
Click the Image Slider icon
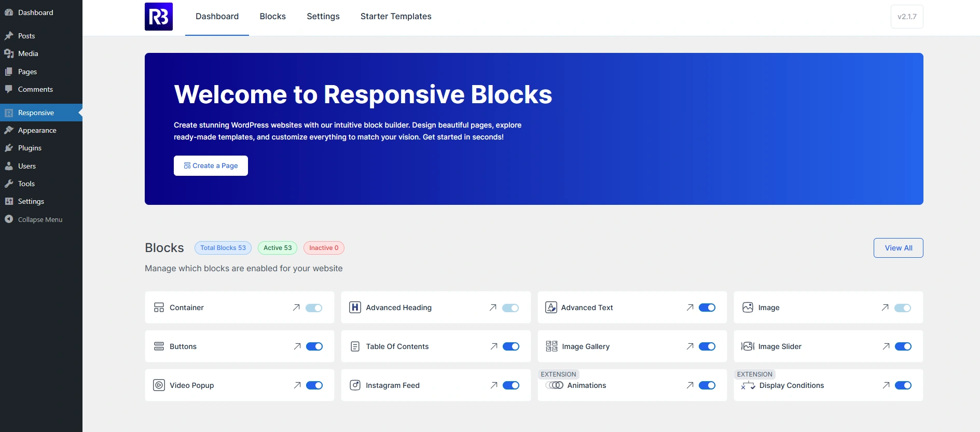coord(748,346)
